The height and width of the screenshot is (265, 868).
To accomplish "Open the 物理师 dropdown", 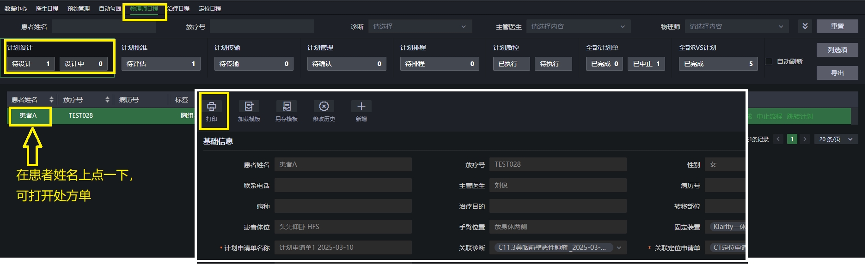I will pos(737,26).
